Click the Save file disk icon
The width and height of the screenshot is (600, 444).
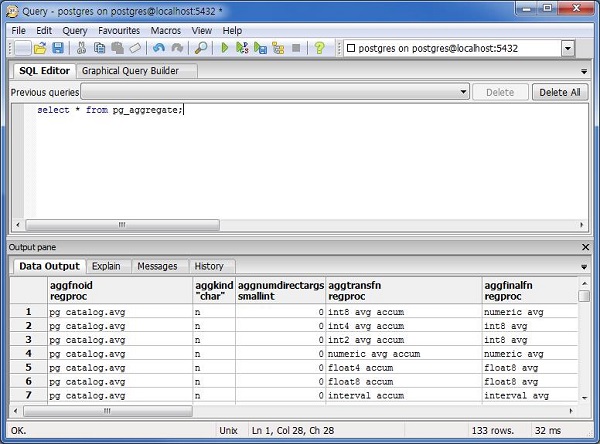pos(58,48)
